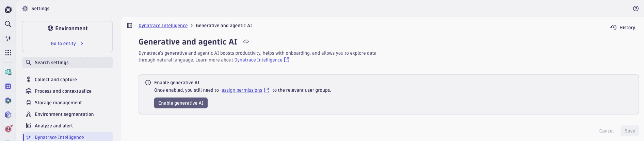Click the Environment scope heading

click(71, 28)
